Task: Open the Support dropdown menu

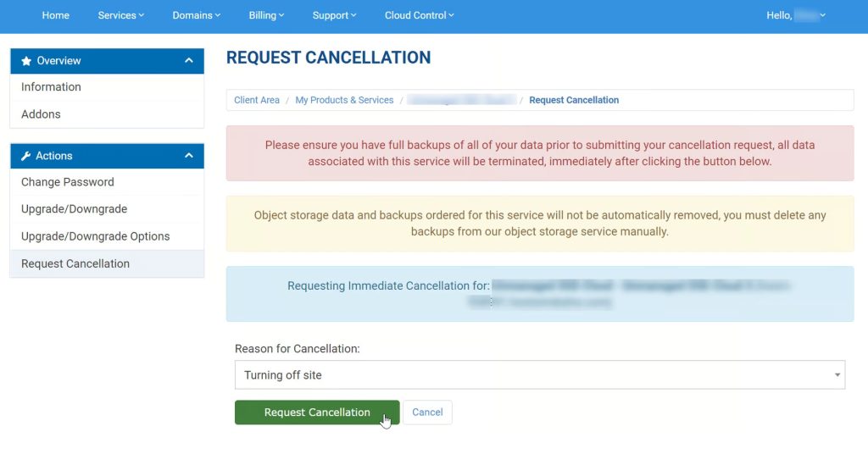Action: (x=334, y=15)
